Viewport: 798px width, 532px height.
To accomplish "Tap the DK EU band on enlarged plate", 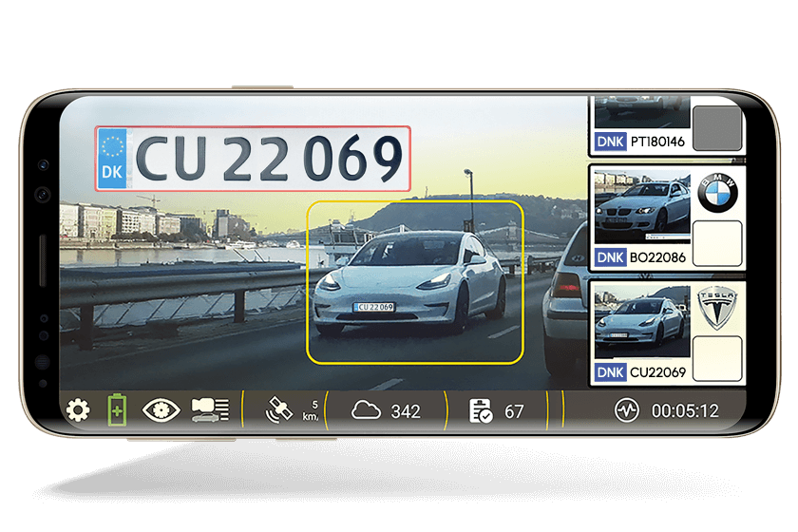I will click(112, 159).
